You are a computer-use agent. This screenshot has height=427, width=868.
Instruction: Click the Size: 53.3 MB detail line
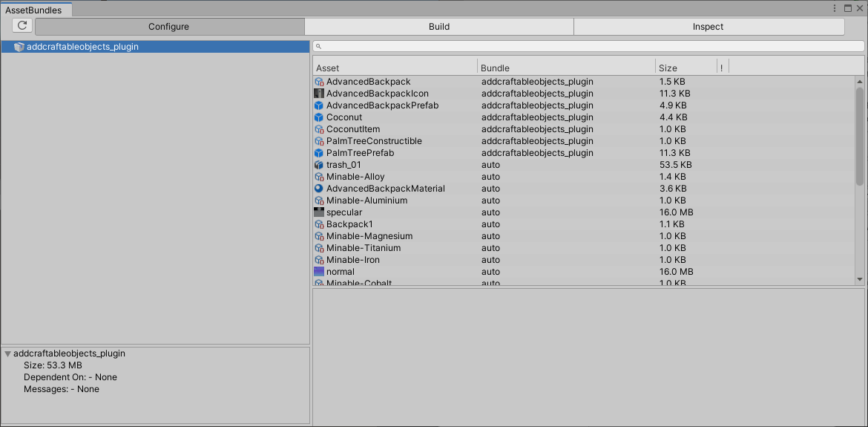(53, 365)
